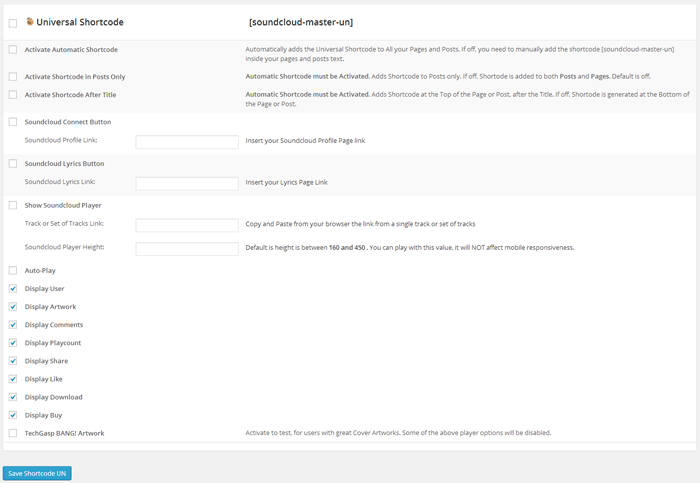This screenshot has width=700, height=483.
Task: Click the Soundcloud Profile Link input field
Action: coord(187,142)
